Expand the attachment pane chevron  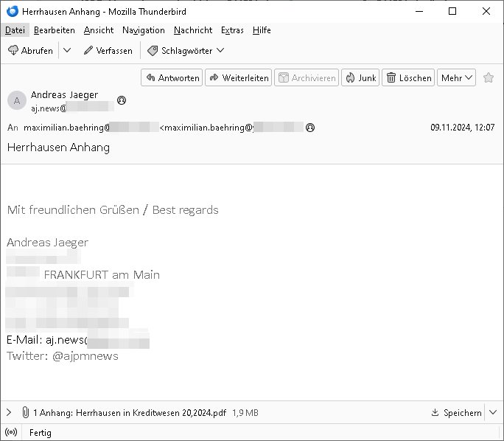click(x=9, y=413)
